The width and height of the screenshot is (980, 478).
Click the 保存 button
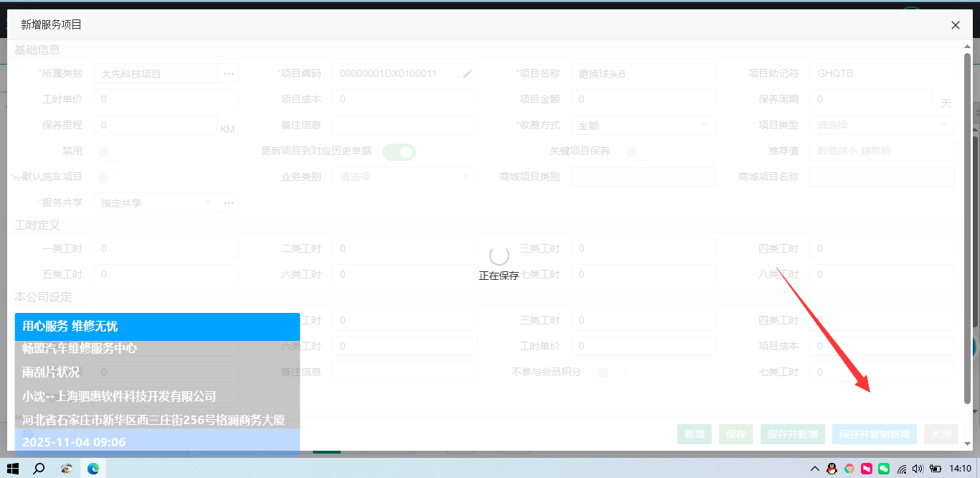click(x=736, y=434)
